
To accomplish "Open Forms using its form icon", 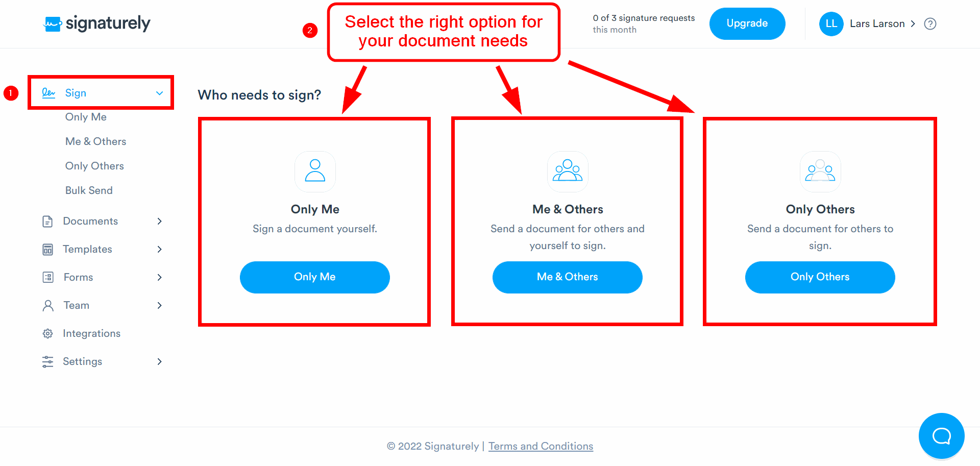I will tap(48, 277).
